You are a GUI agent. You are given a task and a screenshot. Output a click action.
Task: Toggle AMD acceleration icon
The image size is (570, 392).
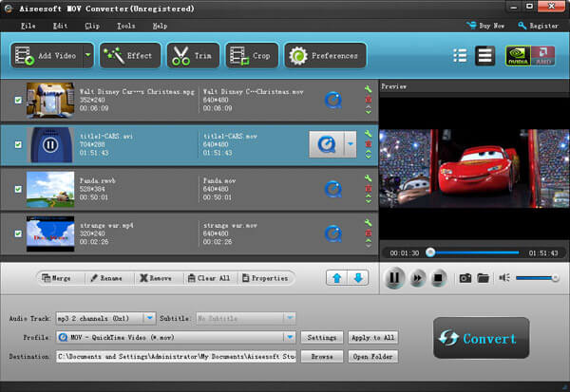(x=542, y=56)
